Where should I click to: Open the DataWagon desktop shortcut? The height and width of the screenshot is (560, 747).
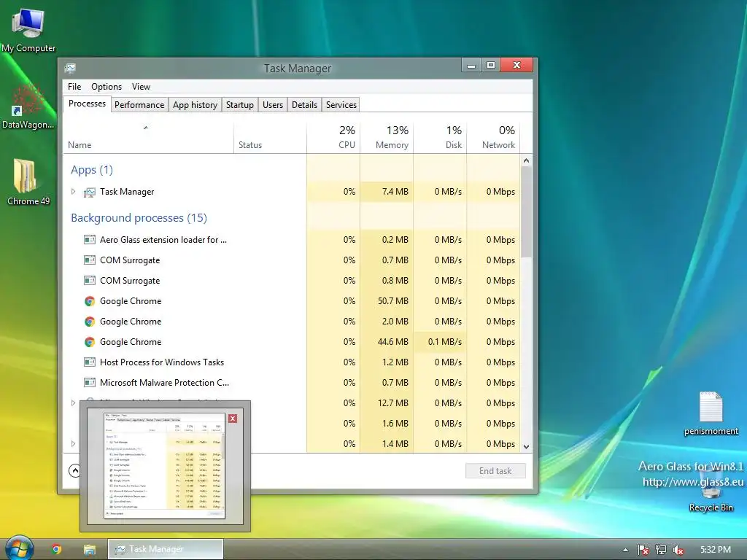click(28, 107)
